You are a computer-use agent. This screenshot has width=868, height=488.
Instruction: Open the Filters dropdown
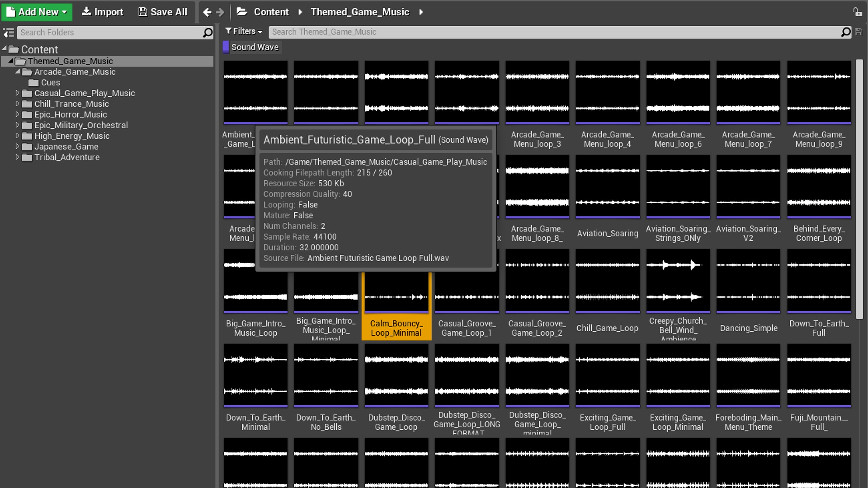tap(244, 31)
